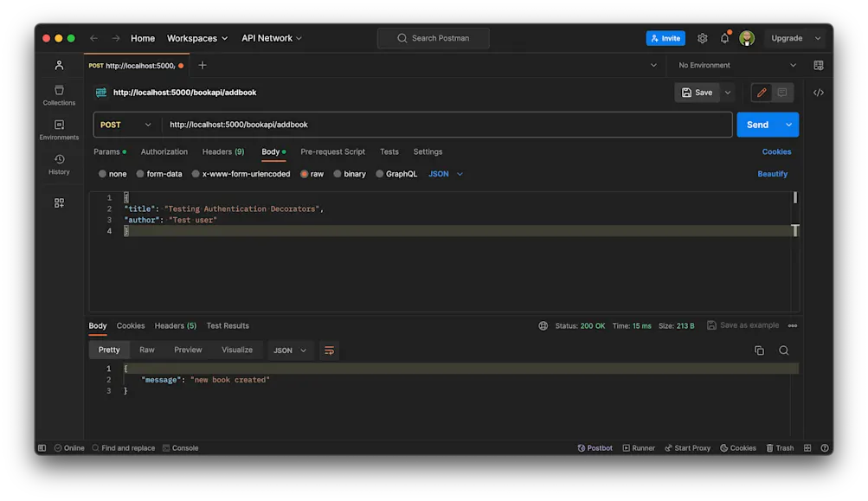Select the none body type
Screen dimensions: 868x501
tap(113, 174)
